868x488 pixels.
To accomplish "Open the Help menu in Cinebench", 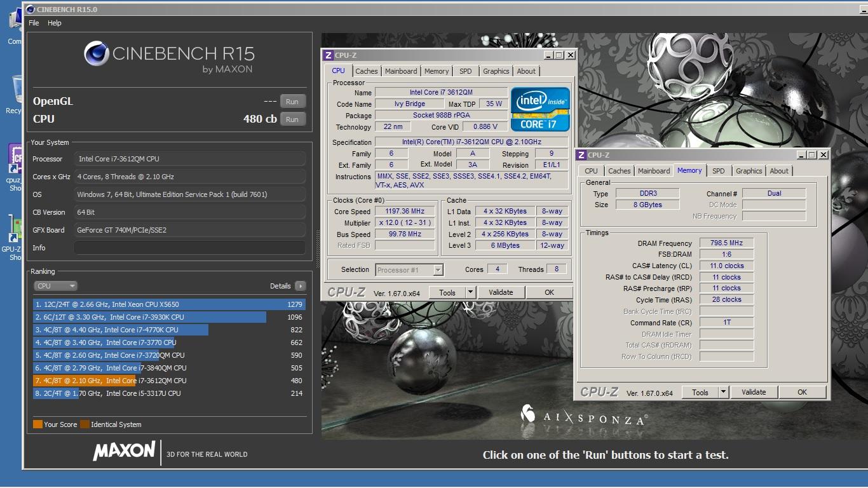I will pos(55,23).
